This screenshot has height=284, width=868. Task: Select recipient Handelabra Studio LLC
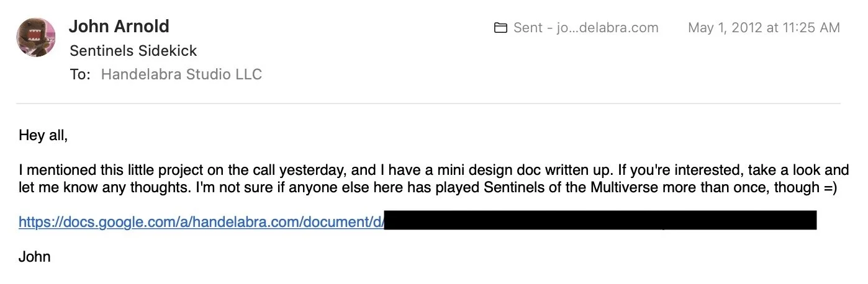tap(181, 74)
